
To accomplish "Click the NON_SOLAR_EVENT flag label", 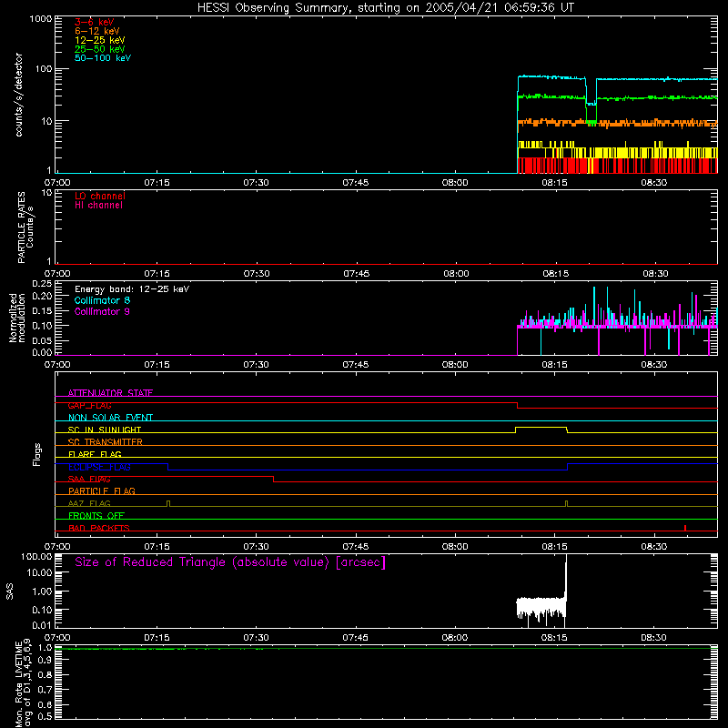I will coord(110,418).
